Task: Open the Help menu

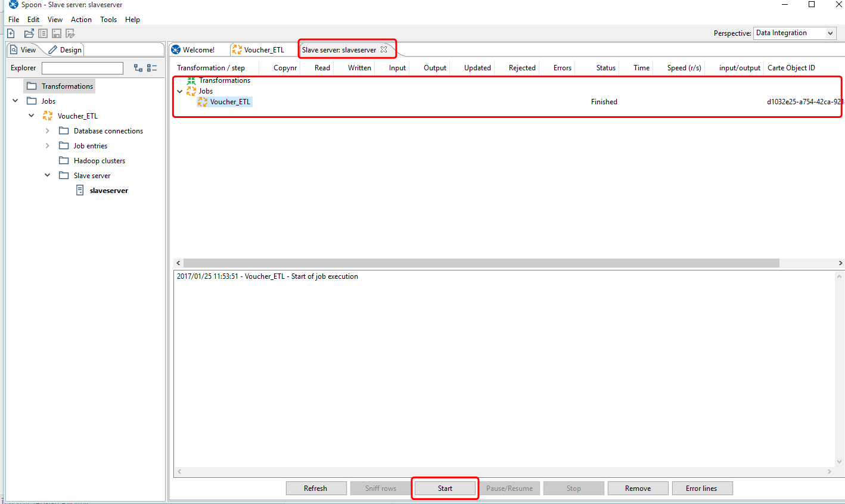Action: click(x=132, y=20)
